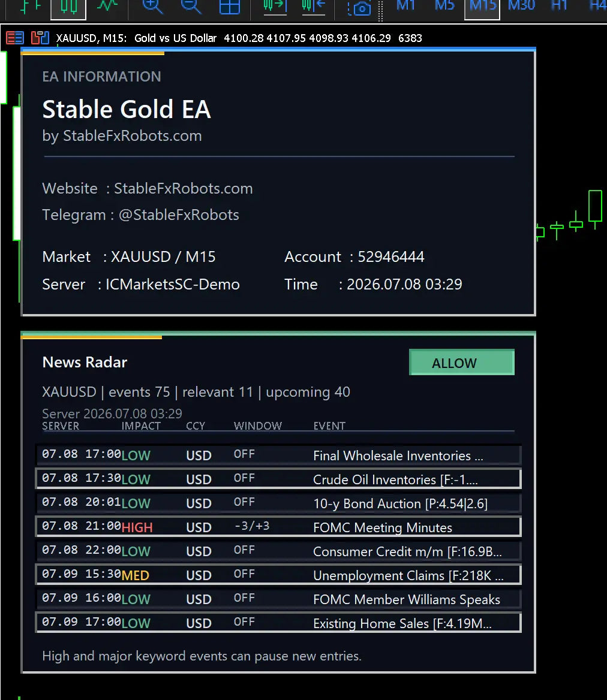Select the M30 timeframe
The image size is (607, 700).
click(x=521, y=6)
